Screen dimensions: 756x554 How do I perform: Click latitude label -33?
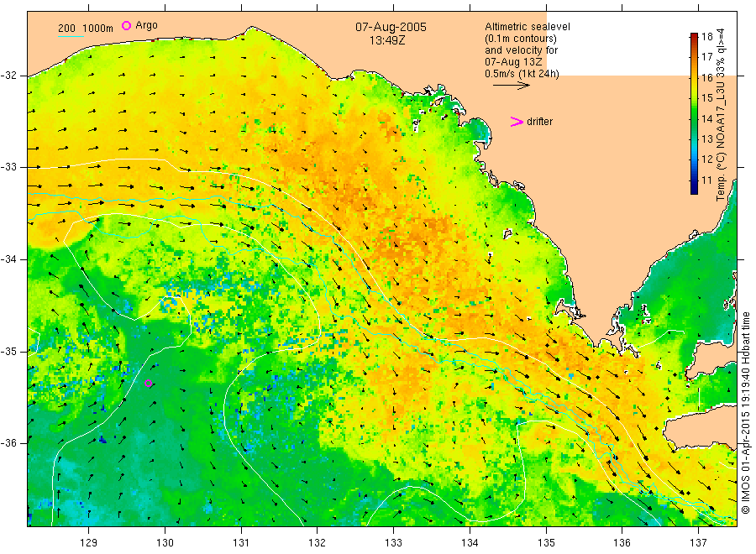click(x=8, y=167)
